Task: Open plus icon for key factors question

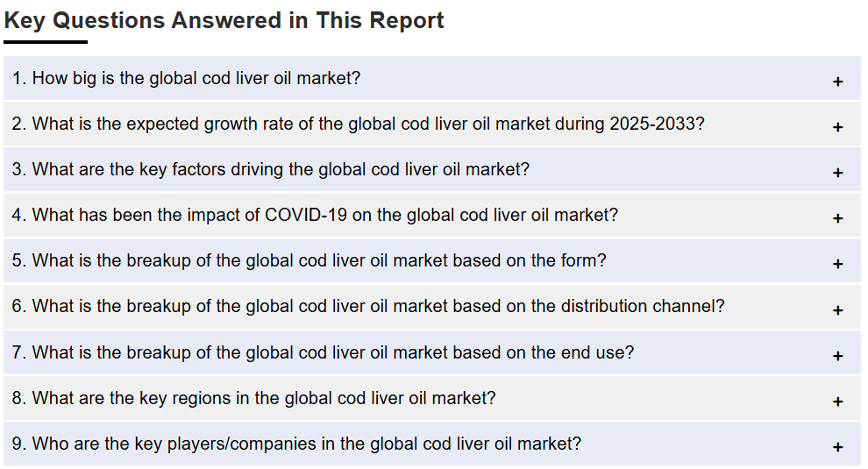Action: pyautogui.click(x=837, y=173)
